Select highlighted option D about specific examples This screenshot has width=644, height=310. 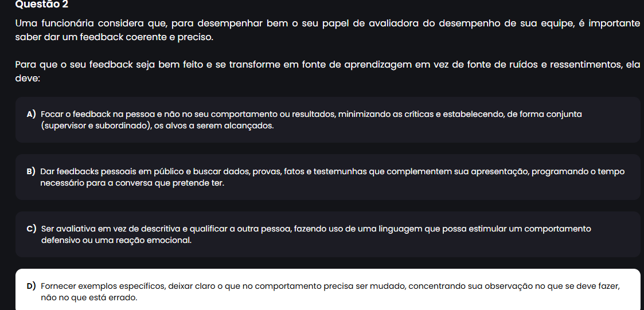click(x=327, y=291)
